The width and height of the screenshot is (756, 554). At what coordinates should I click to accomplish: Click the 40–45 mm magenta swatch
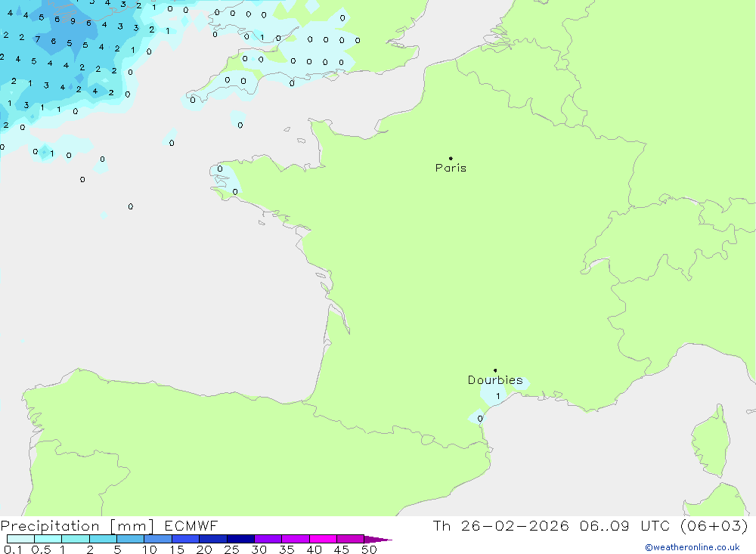coord(323,539)
